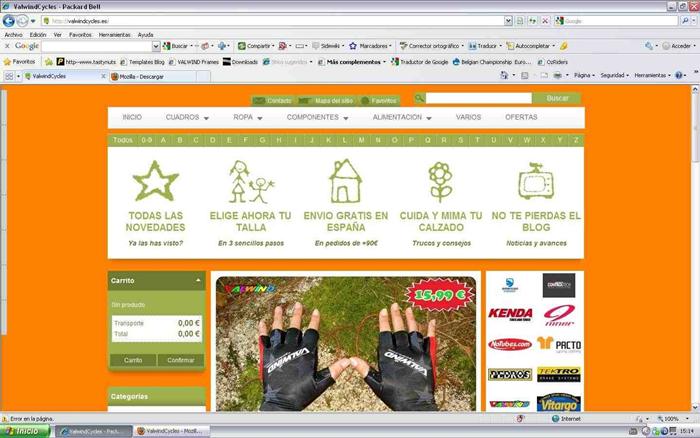Viewport: 700px width, 438px height.
Task: Click the TV icon for the blog
Action: (x=536, y=180)
